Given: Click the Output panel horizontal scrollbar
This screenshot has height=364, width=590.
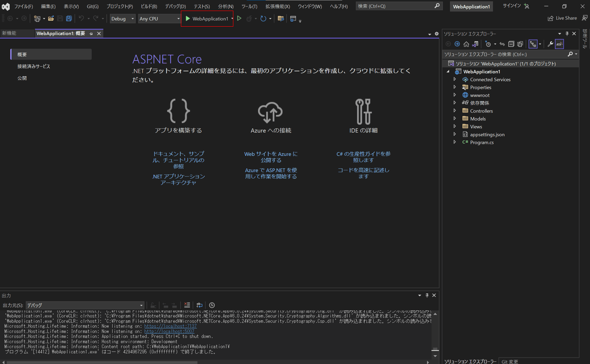Looking at the screenshot, I should 216,362.
